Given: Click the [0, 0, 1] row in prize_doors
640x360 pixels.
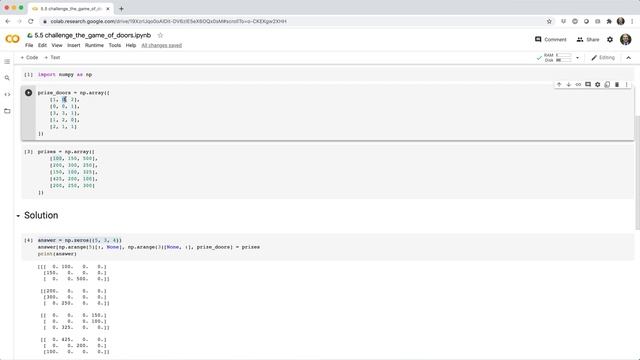Looking at the screenshot, I should pos(65,107).
